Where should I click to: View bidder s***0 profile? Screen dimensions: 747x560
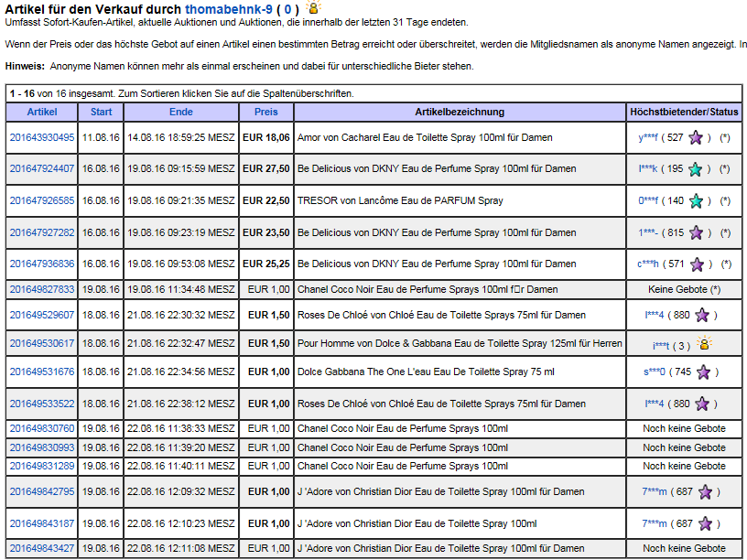(x=655, y=372)
